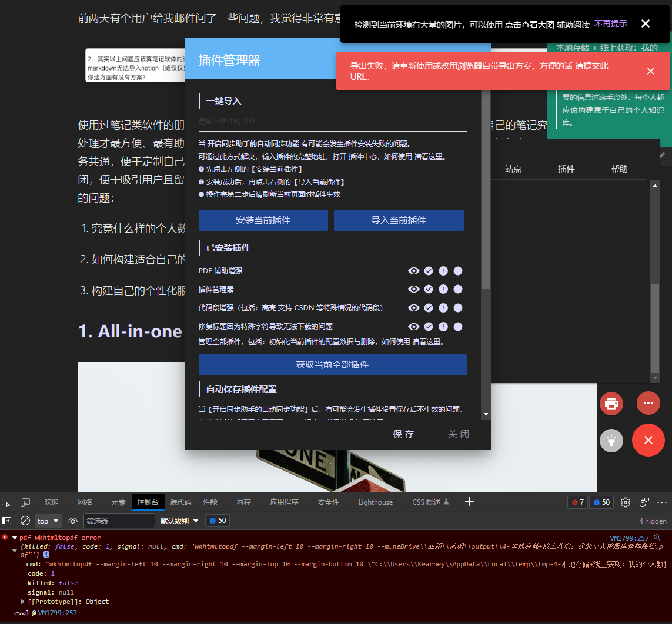The width and height of the screenshot is (672, 624).
Task: Create a live expression using the eye icon
Action: [x=73, y=520]
